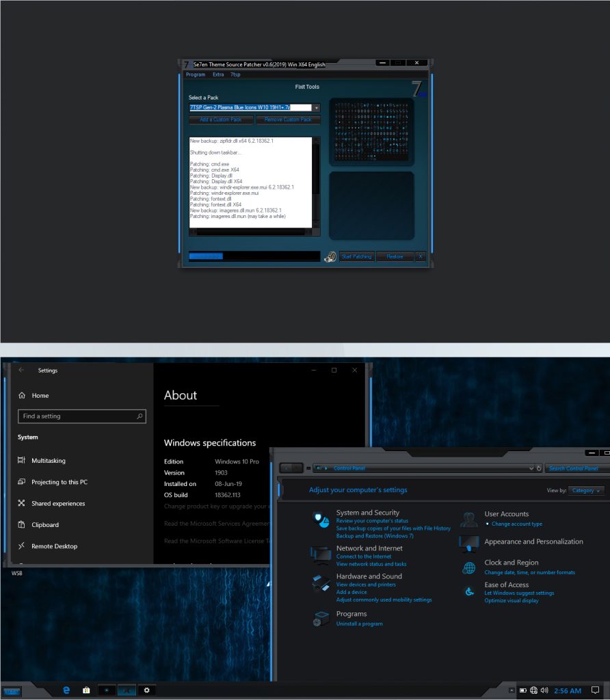Click the Start Patching button
610x700 pixels.
[x=356, y=256]
